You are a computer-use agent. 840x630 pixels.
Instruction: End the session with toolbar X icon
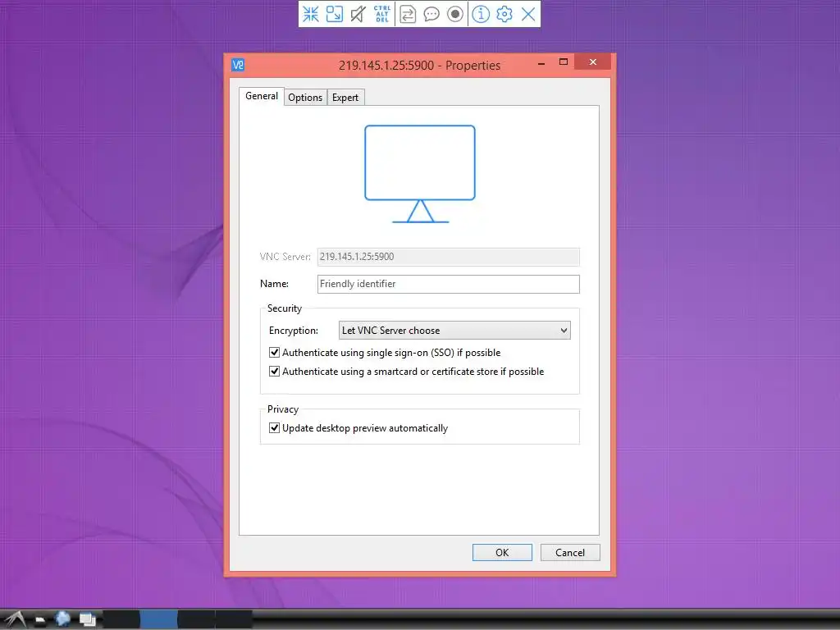528,14
